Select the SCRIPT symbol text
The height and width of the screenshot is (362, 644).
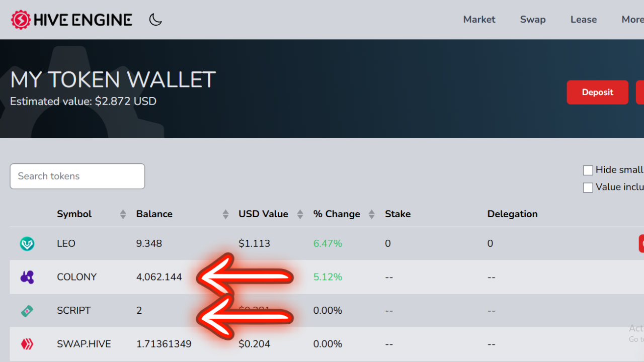[x=73, y=311]
